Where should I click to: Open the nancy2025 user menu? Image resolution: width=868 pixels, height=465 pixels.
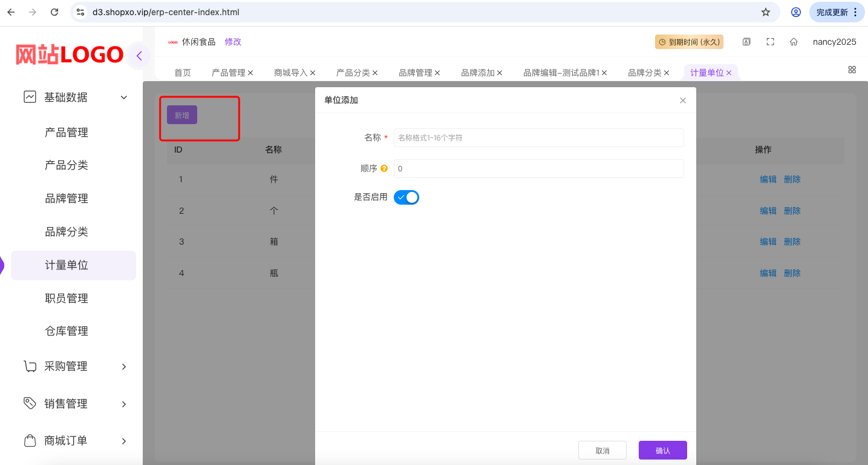click(835, 42)
